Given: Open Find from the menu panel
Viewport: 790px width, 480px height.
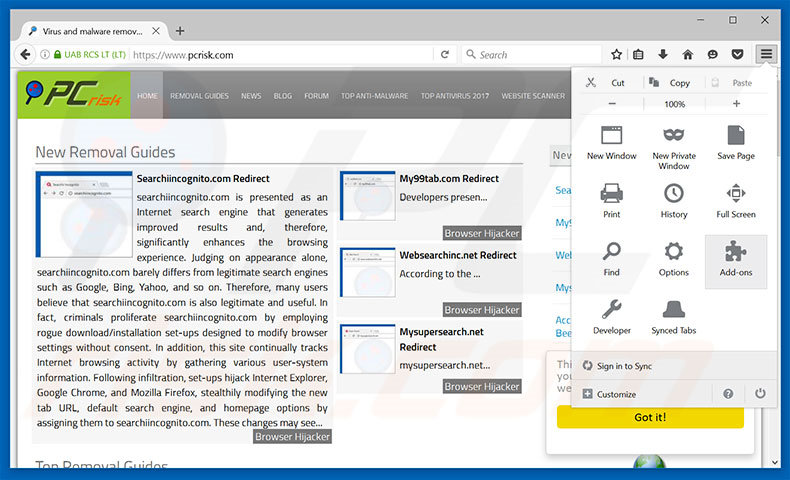Looking at the screenshot, I should tap(612, 259).
